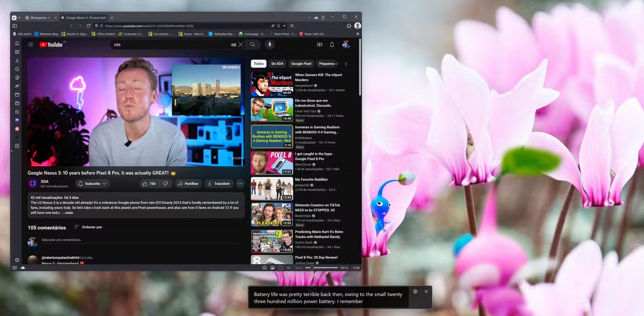The height and width of the screenshot is (316, 644).
Task: Click the Transferir download button
Action: click(x=219, y=184)
